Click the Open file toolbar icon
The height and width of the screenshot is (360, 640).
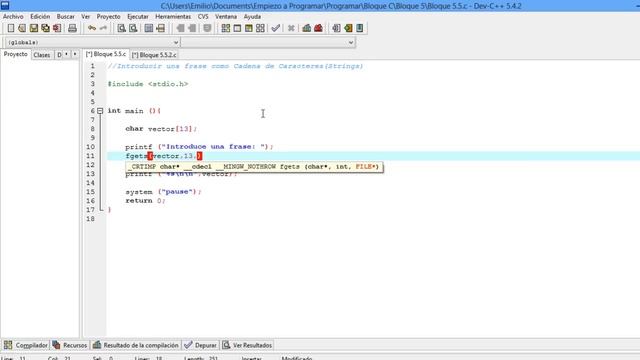pos(22,28)
